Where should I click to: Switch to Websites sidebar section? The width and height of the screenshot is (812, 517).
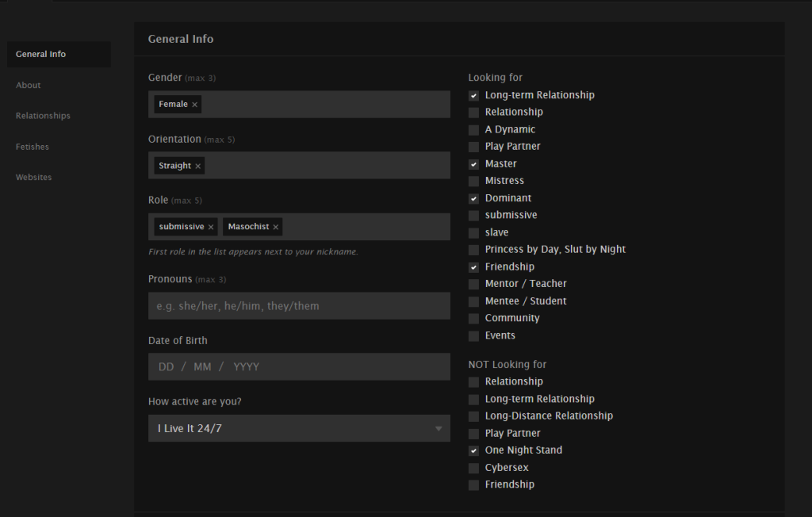click(x=34, y=178)
